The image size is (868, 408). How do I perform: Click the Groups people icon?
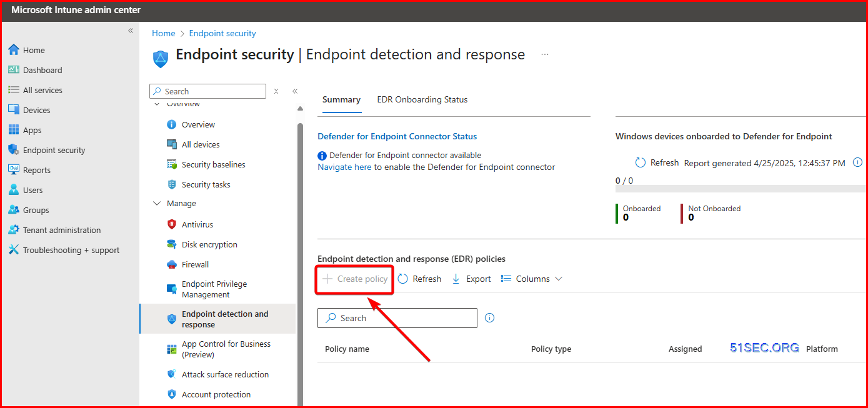point(14,210)
